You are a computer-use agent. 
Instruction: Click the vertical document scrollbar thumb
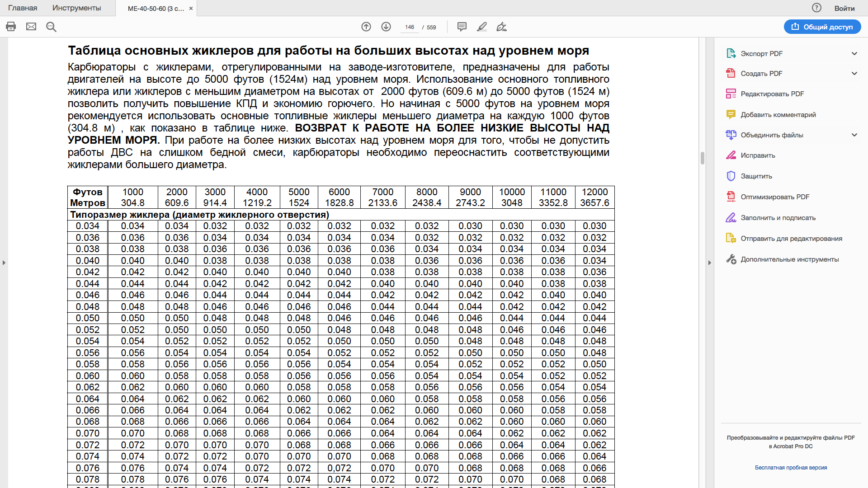click(x=702, y=158)
